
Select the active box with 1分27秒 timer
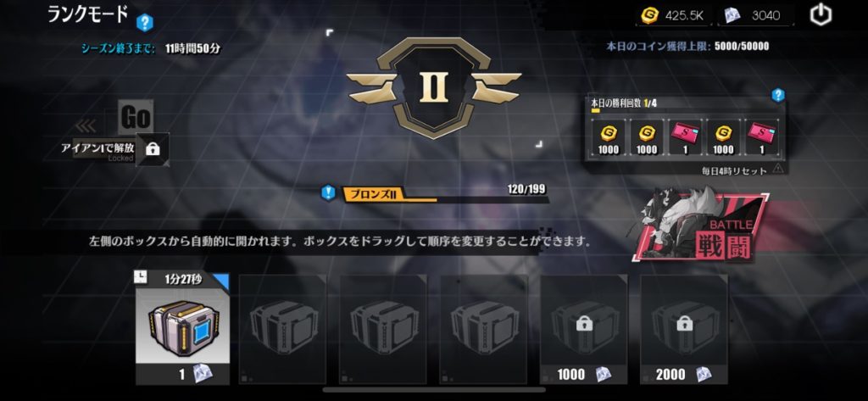(x=183, y=329)
